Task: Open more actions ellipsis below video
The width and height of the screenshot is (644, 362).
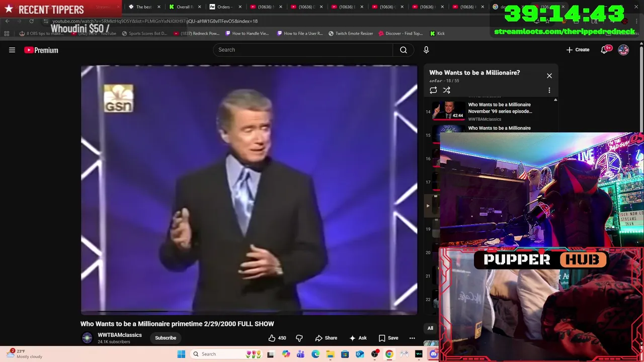Action: [x=412, y=338]
